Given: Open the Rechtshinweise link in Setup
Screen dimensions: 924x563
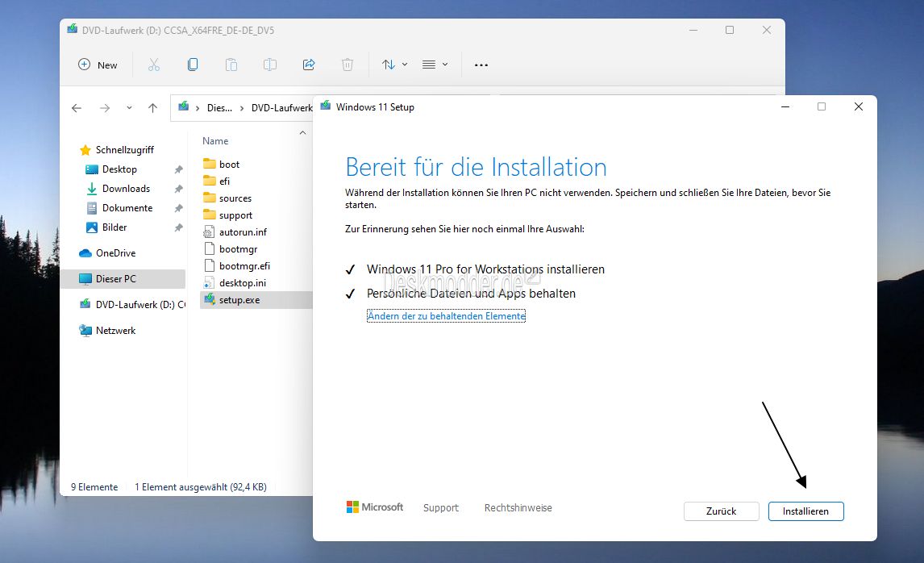Looking at the screenshot, I should coord(518,507).
